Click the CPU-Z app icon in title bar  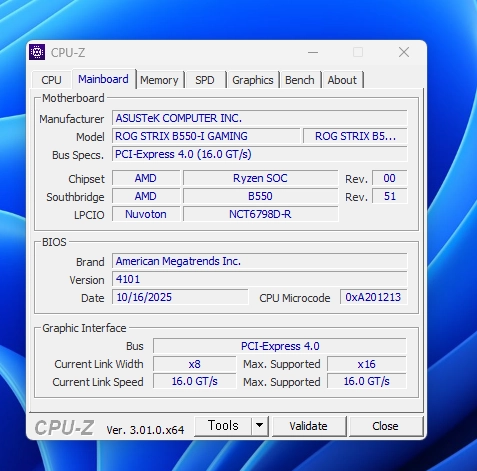[37, 52]
